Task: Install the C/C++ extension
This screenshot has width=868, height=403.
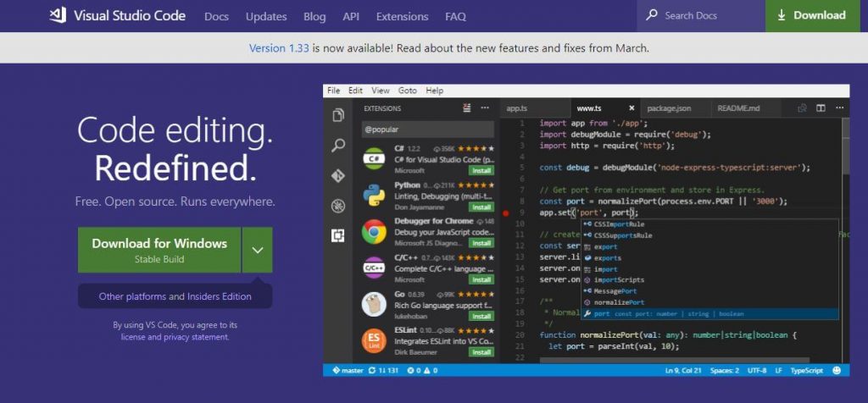Action: 481,279
